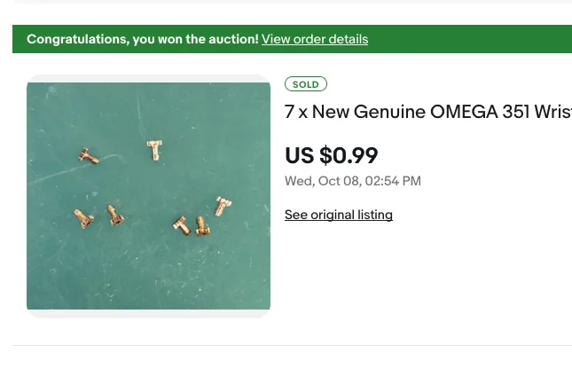Click the green auction won banner
This screenshot has height=392, width=572.
pos(461,39)
